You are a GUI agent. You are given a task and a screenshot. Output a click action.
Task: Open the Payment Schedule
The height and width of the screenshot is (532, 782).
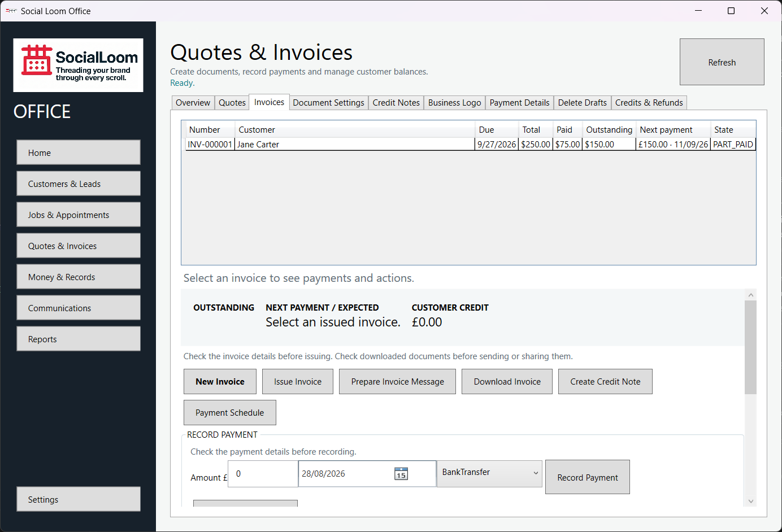(229, 413)
